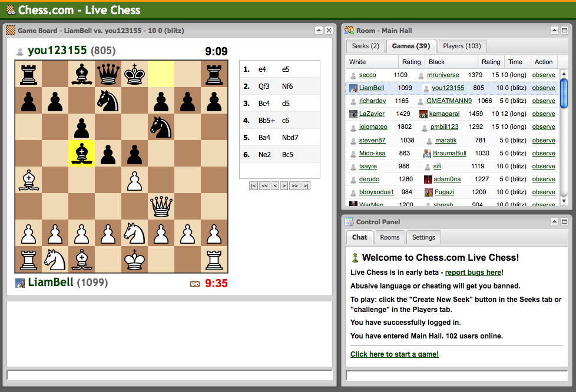
Task: Open the report bugs here link
Action: click(x=473, y=273)
